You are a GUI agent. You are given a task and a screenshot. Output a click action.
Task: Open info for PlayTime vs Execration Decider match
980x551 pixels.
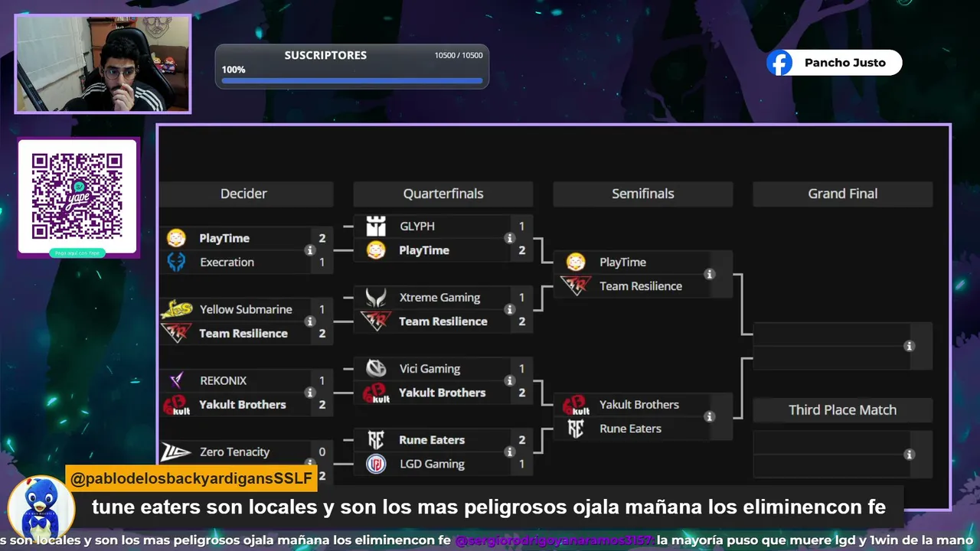(310, 250)
